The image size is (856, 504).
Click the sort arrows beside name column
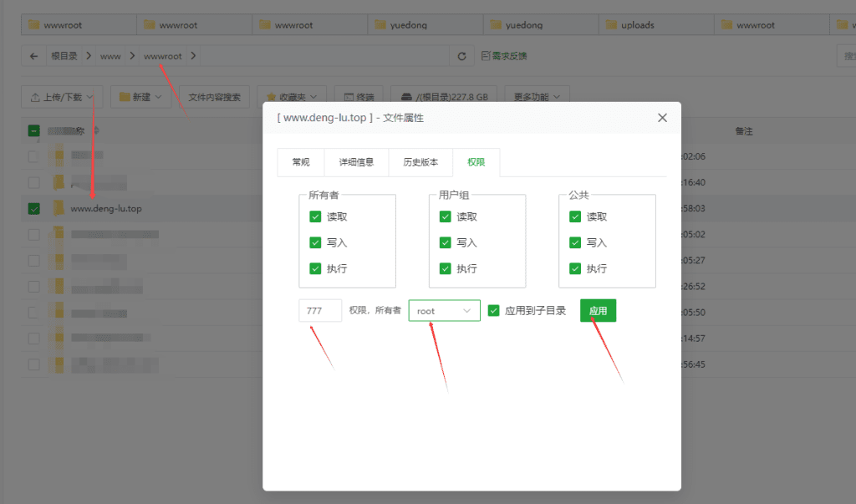click(97, 130)
